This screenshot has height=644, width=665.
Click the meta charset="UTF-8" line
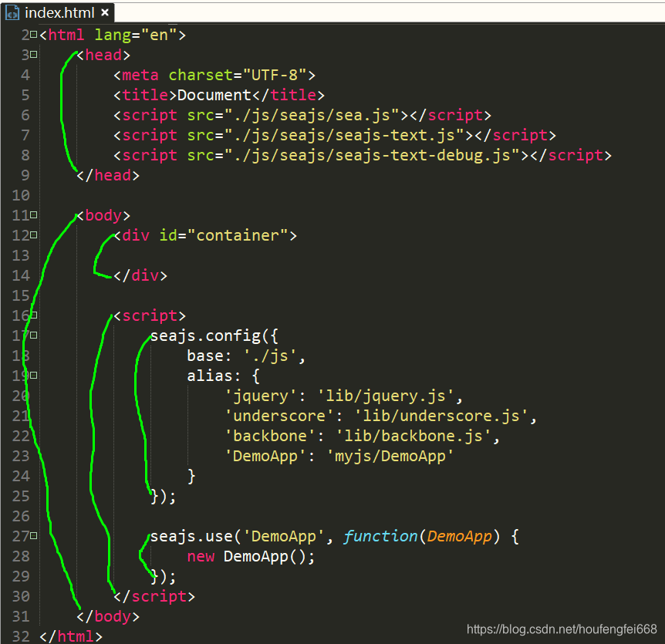coord(214,75)
